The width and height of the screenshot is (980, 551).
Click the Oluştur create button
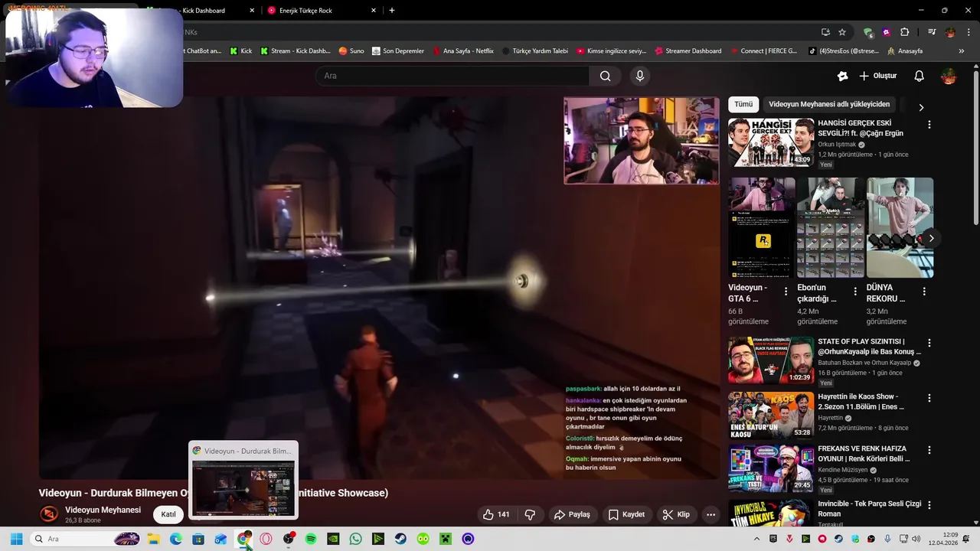(x=877, y=76)
